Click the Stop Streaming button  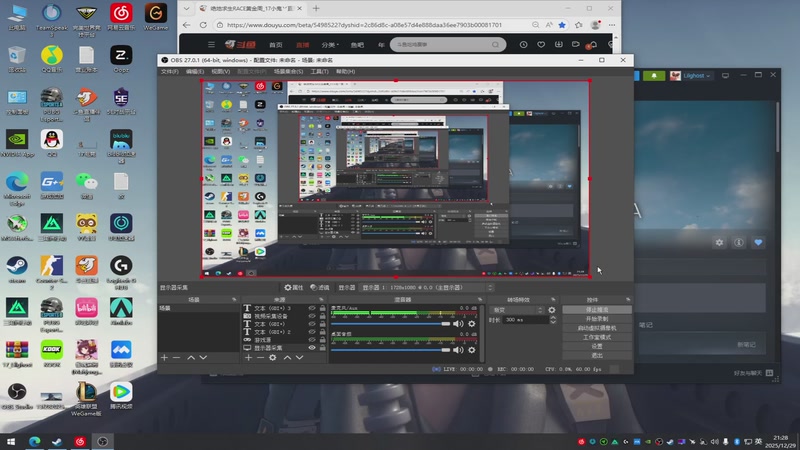pyautogui.click(x=597, y=310)
